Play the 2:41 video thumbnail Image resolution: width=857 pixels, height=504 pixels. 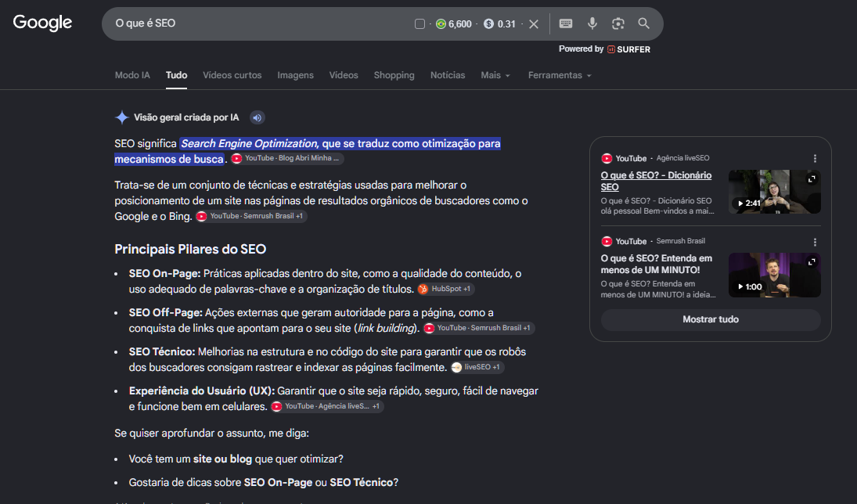tap(775, 192)
